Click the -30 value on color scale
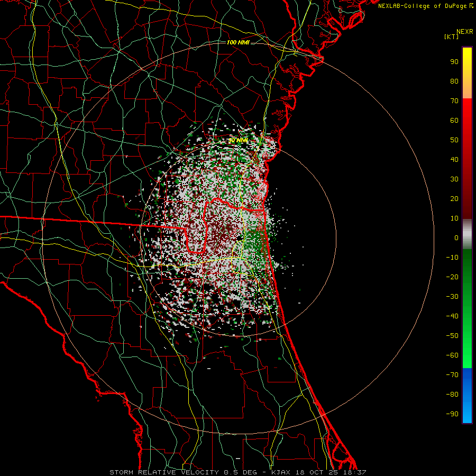 452,297
